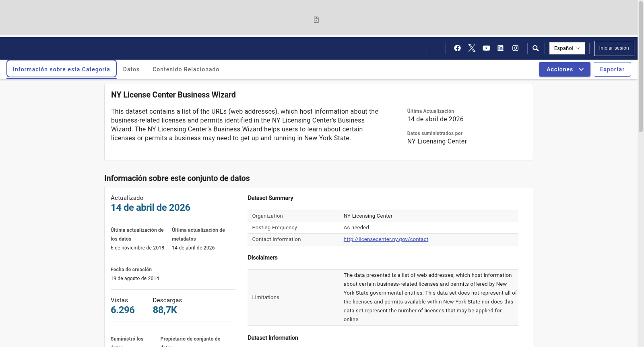Switch to the Datos tab
The height and width of the screenshot is (347, 644).
tap(131, 69)
